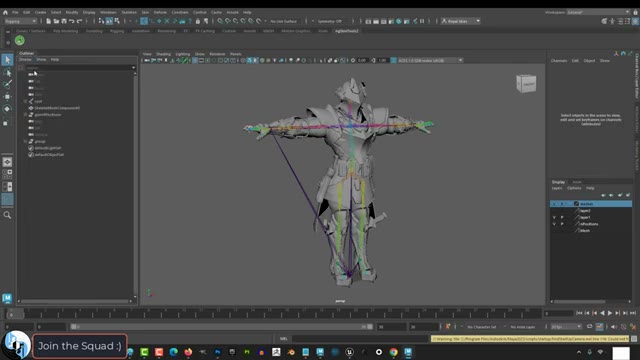Choose the Lasso Select tool
Image resolution: width=640 pixels, height=360 pixels.
(7, 73)
